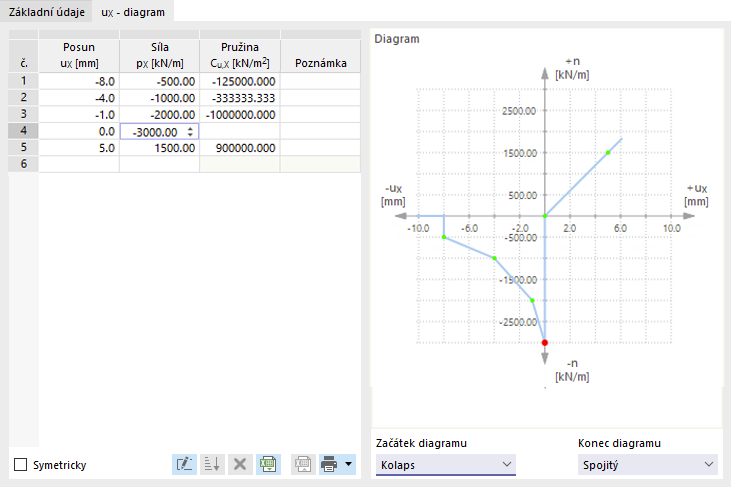
Task: Click the Excel table icon with green arrow
Action: click(268, 464)
